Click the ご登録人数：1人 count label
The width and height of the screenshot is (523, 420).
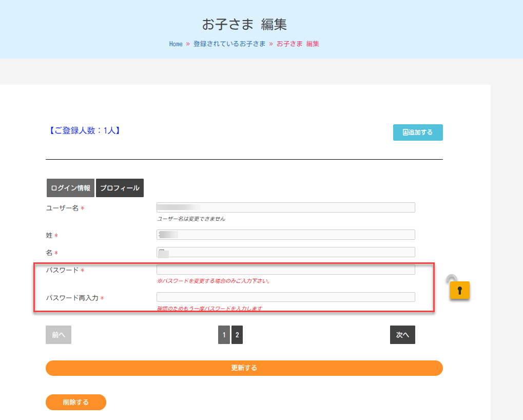coord(83,131)
